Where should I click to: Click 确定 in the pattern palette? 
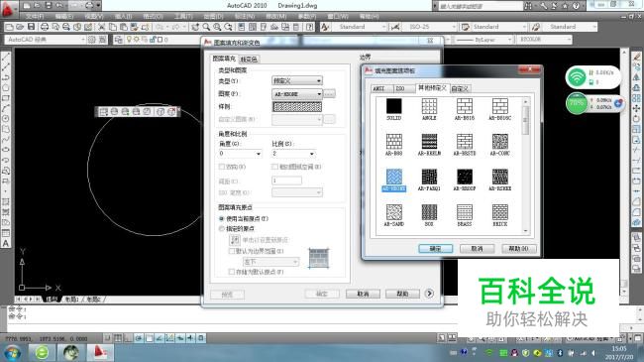[435, 249]
